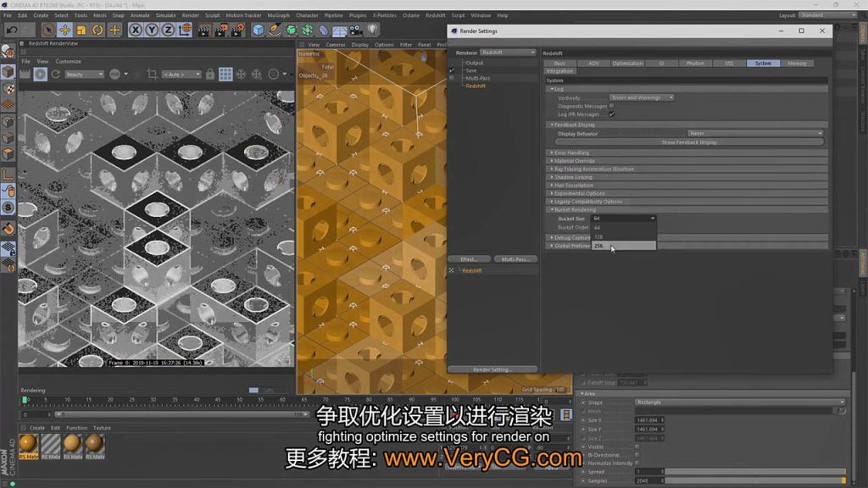
Task: Switch to the Memory tab
Action: click(797, 63)
